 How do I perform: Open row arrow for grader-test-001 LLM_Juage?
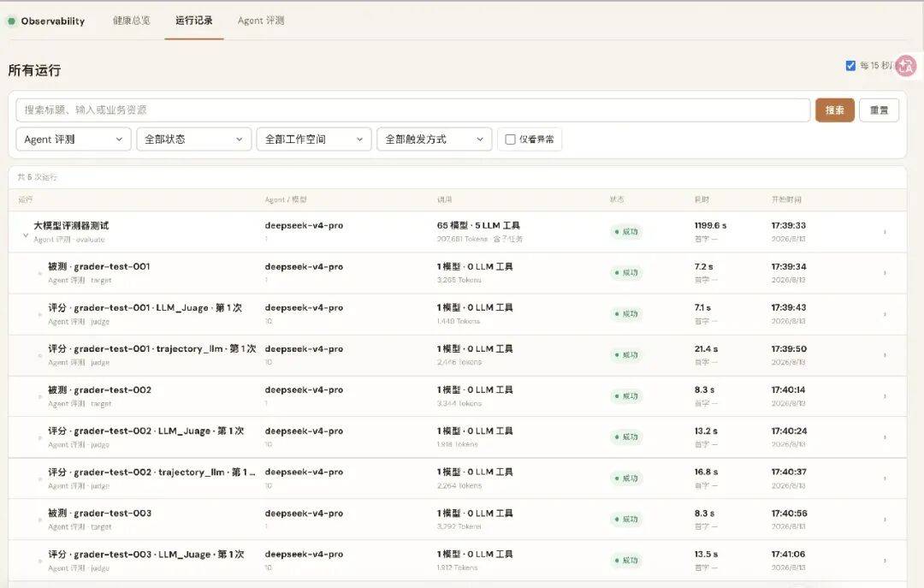point(885,314)
